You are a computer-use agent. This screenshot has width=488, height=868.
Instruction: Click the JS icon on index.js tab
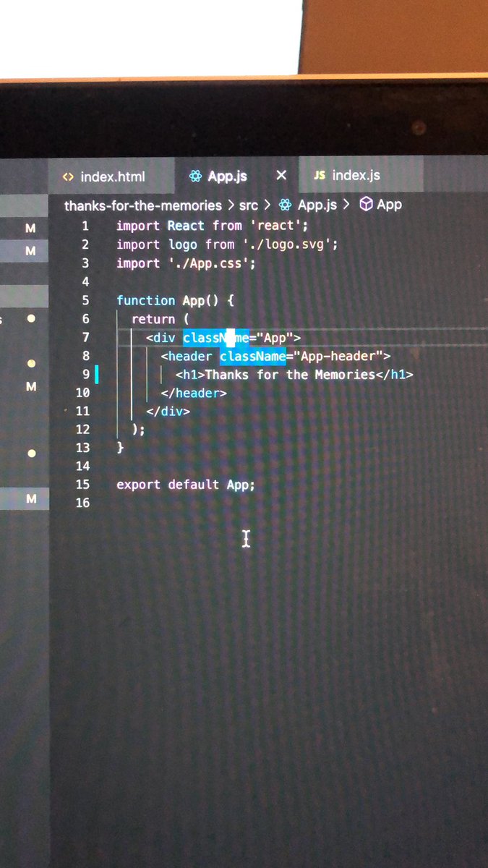(320, 176)
